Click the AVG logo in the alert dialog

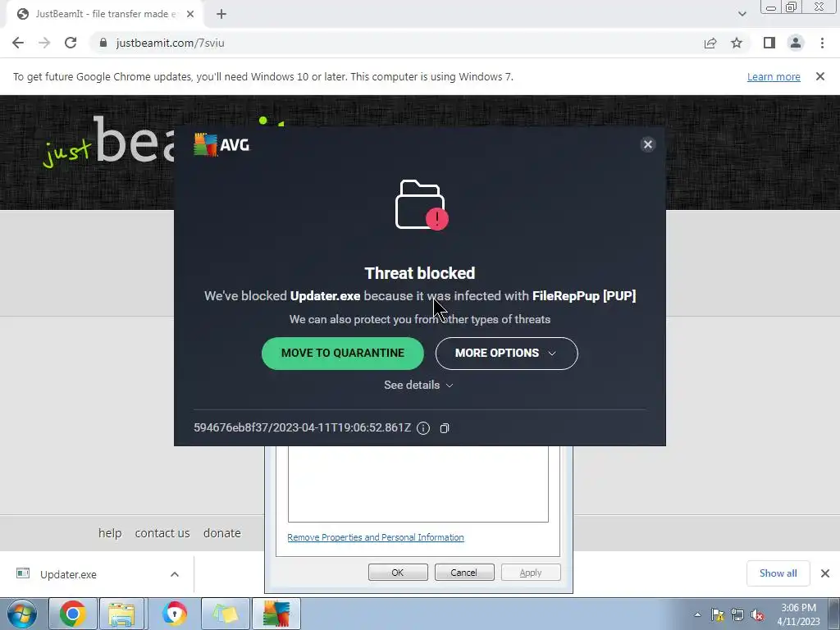click(221, 144)
